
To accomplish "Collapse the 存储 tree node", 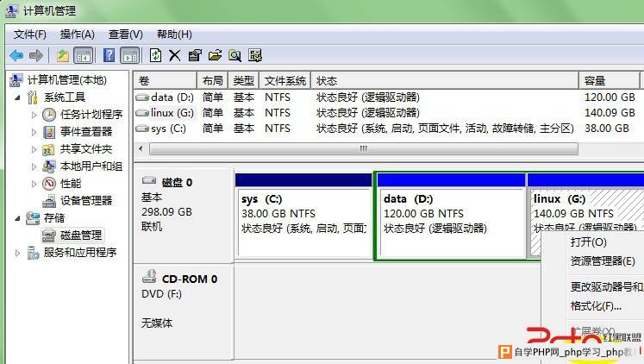I will (17, 218).
